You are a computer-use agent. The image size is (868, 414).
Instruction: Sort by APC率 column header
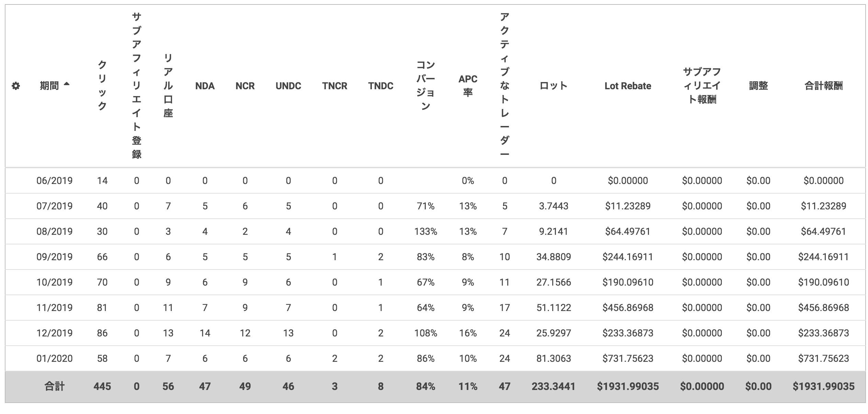click(468, 86)
